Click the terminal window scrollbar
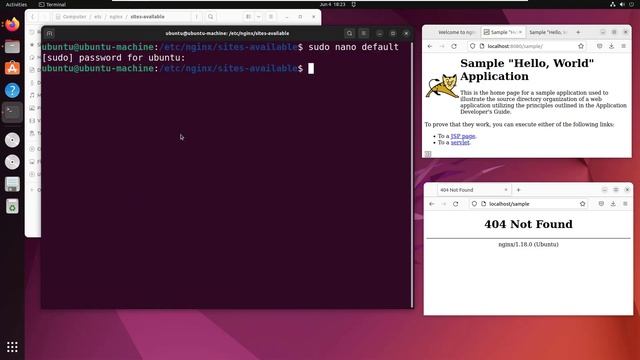The image size is (640, 360). tap(412, 175)
